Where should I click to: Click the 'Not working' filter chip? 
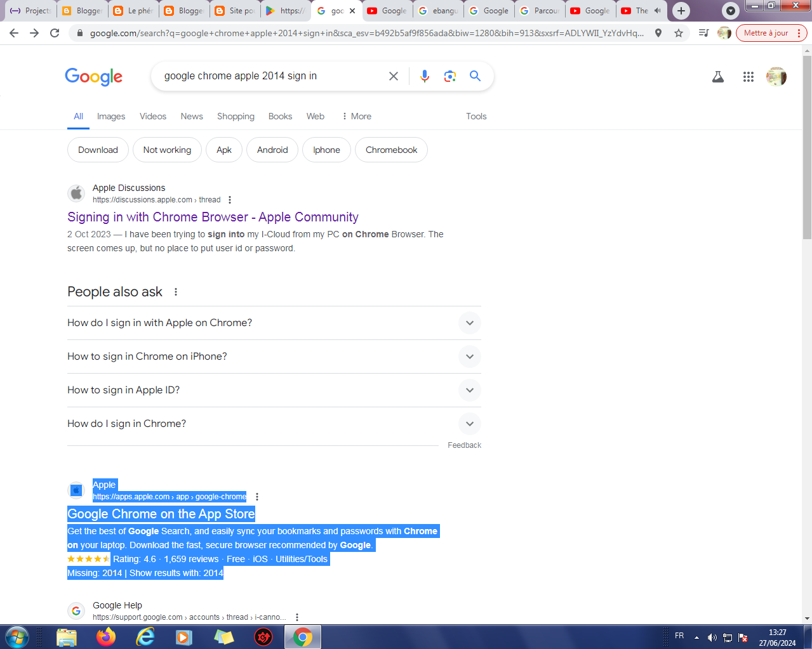(167, 150)
